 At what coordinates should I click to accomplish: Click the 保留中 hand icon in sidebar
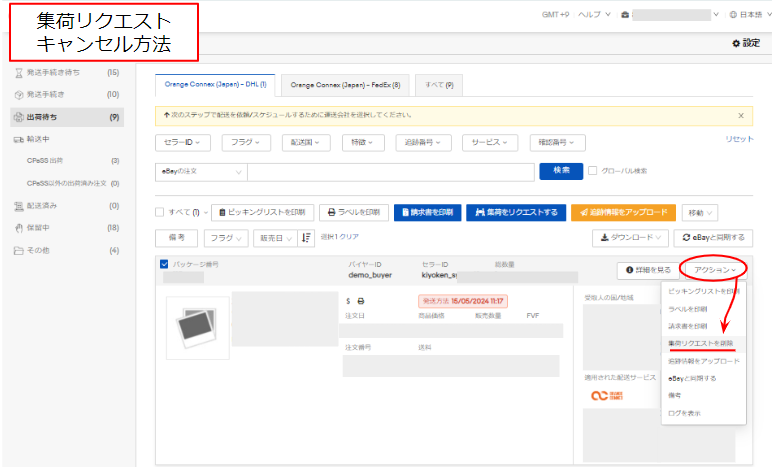pyautogui.click(x=18, y=228)
